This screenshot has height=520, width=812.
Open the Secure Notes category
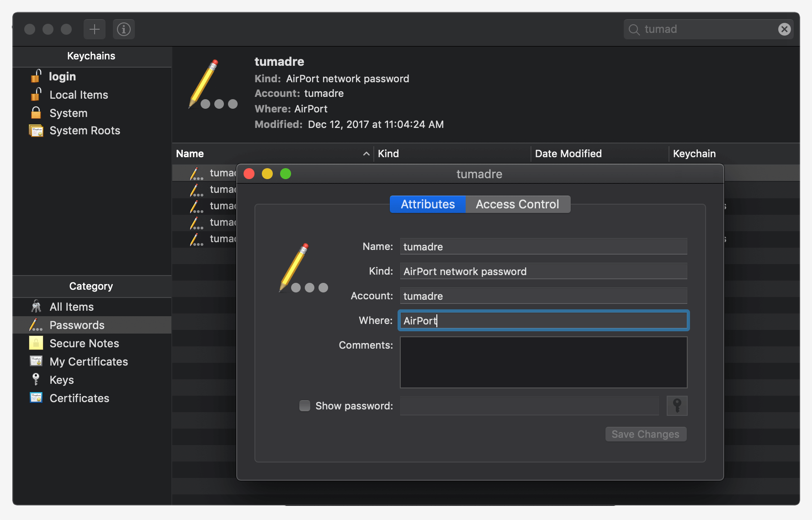tap(84, 344)
